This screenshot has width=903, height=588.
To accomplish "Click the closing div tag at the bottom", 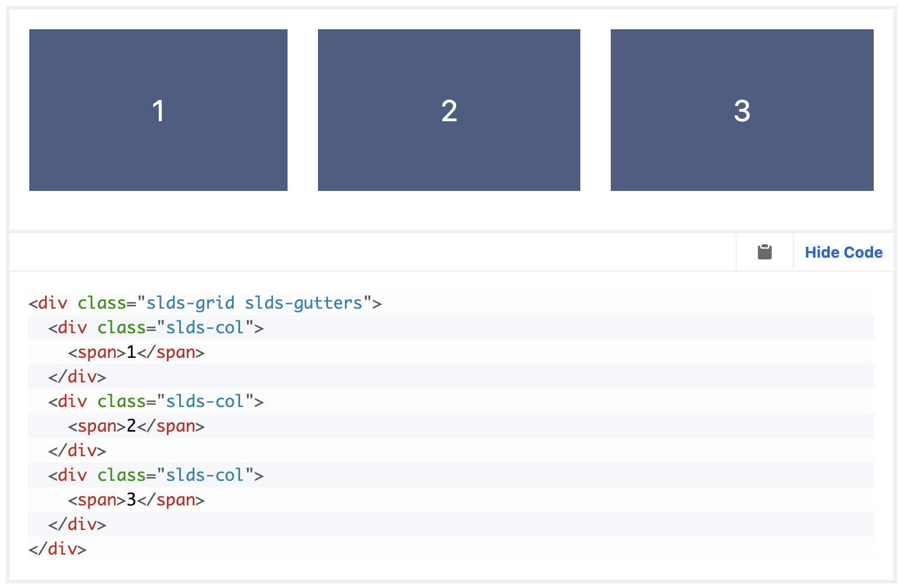I will click(56, 549).
